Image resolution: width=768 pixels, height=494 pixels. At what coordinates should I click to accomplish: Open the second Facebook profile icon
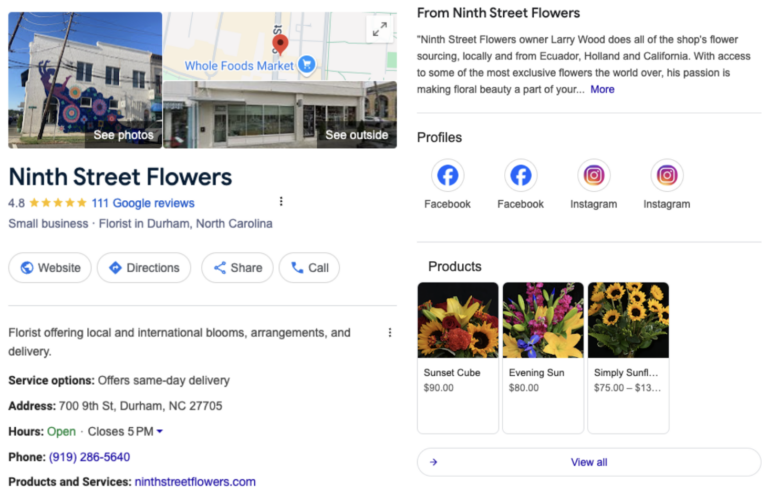click(x=520, y=175)
